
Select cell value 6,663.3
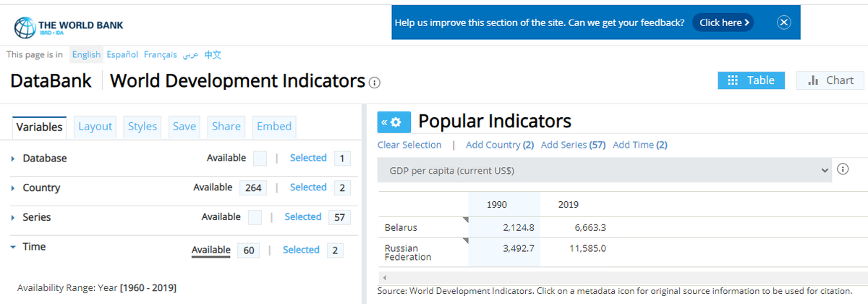tap(590, 228)
